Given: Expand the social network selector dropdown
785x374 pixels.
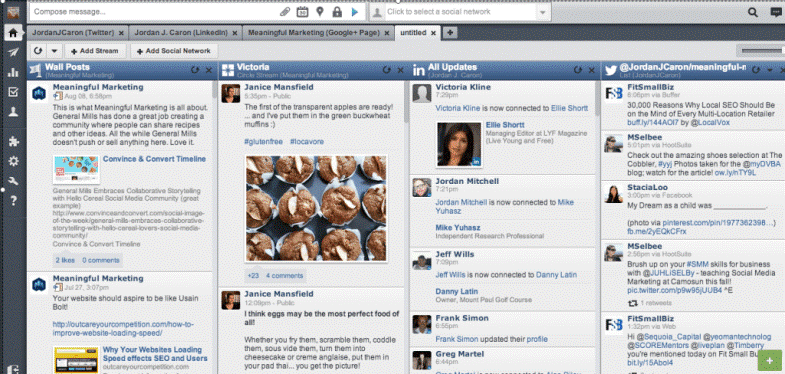Looking at the screenshot, I should pyautogui.click(x=542, y=12).
